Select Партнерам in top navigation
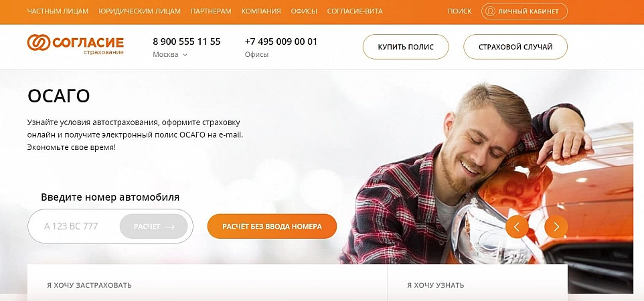This screenshot has width=644, height=301. (211, 11)
